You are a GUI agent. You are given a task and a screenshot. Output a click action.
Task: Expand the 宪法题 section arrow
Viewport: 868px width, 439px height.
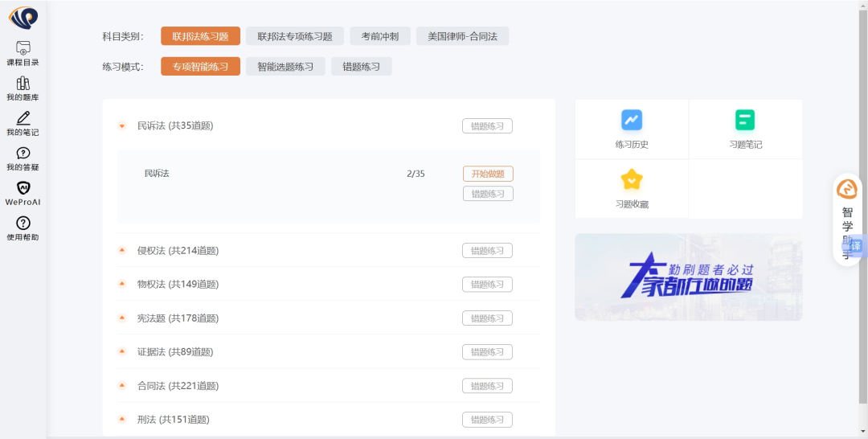click(122, 318)
